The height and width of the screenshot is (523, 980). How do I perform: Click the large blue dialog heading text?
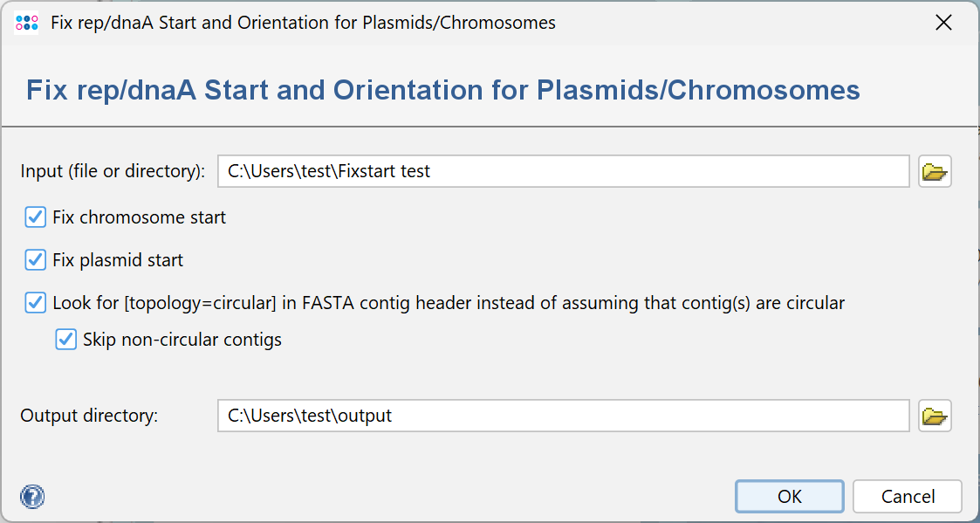(x=443, y=90)
